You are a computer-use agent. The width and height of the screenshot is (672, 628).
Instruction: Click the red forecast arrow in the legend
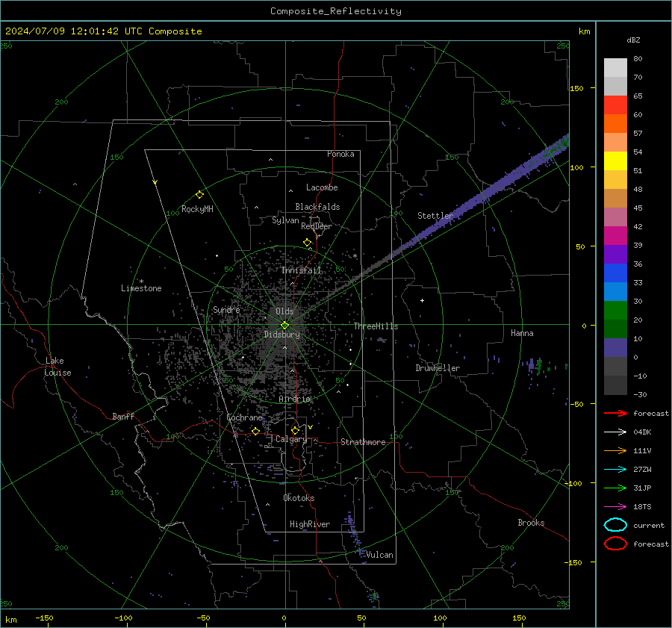tap(615, 413)
